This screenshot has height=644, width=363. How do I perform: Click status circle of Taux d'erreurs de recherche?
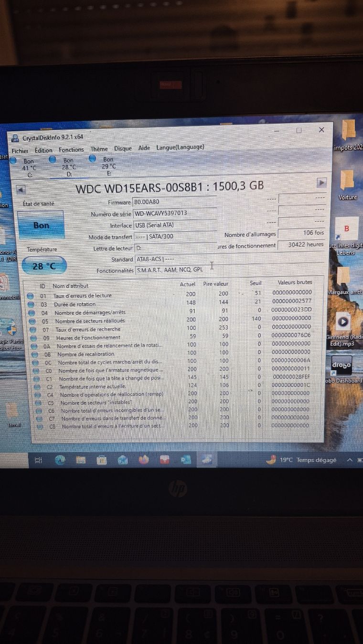32,329
